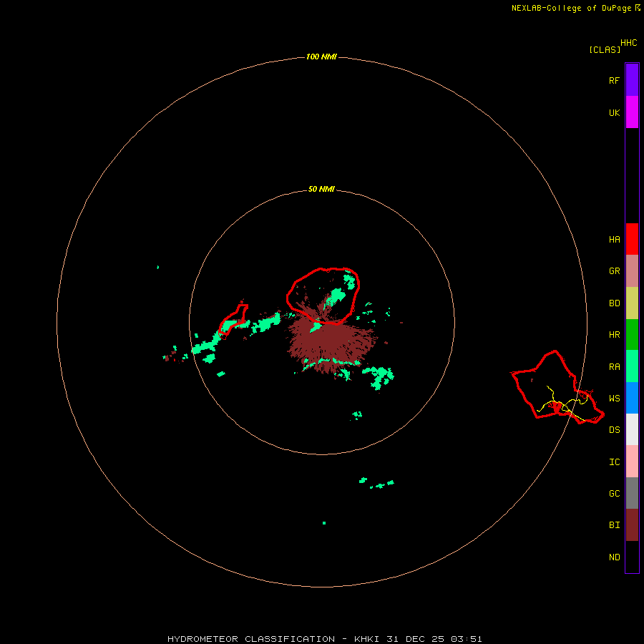Click the large red-outlined island east of range rings

(x=557, y=387)
